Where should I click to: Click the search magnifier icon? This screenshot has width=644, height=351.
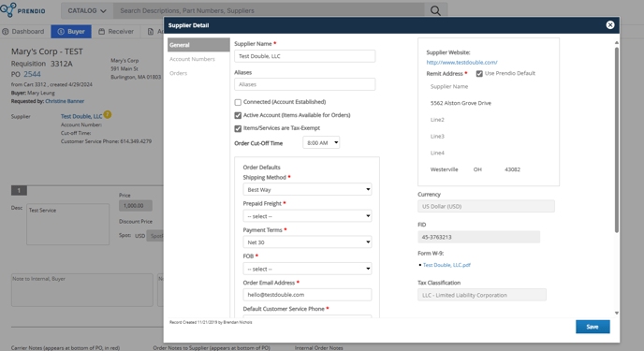tap(435, 10)
